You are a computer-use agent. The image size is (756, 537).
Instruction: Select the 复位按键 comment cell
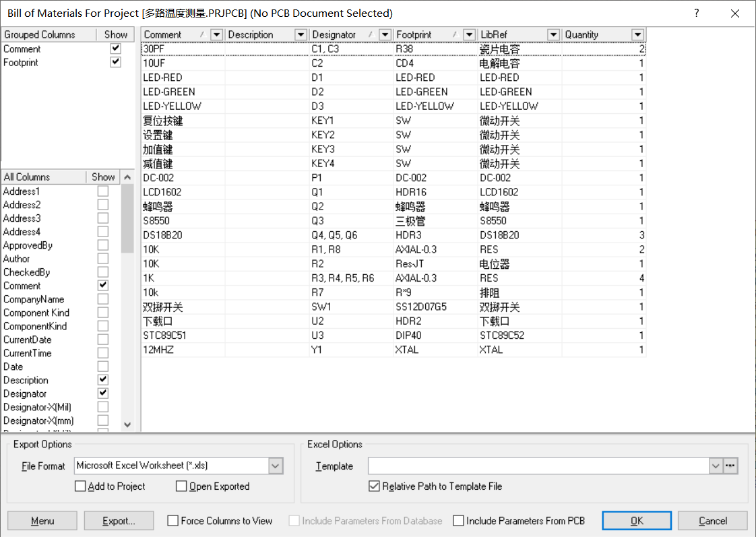click(x=183, y=121)
